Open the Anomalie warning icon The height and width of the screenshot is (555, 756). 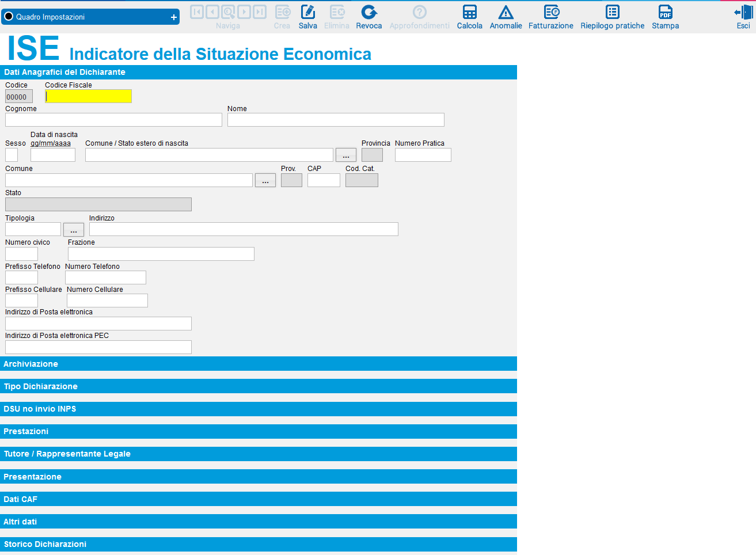tap(506, 12)
